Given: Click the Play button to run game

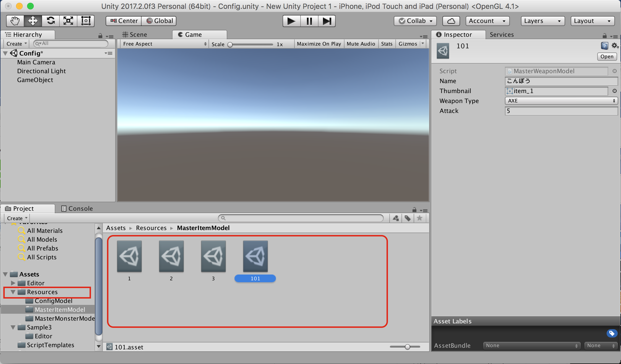Looking at the screenshot, I should [291, 20].
